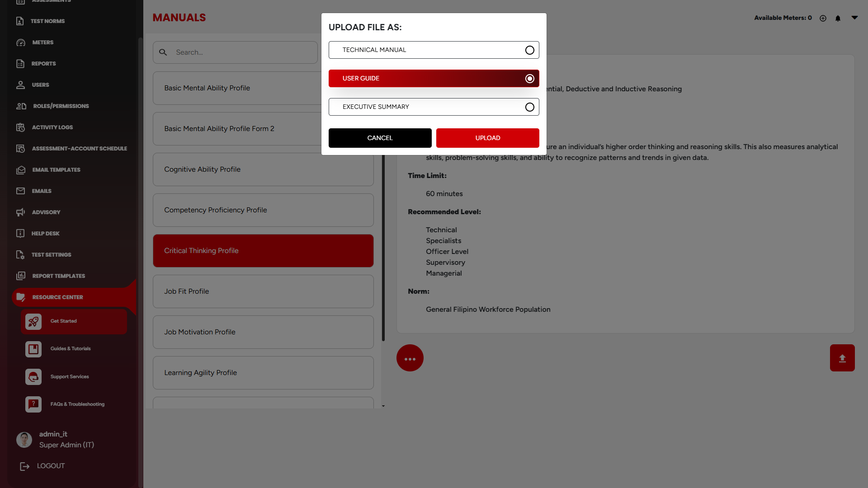Select the User Guide radio option

click(x=529, y=79)
